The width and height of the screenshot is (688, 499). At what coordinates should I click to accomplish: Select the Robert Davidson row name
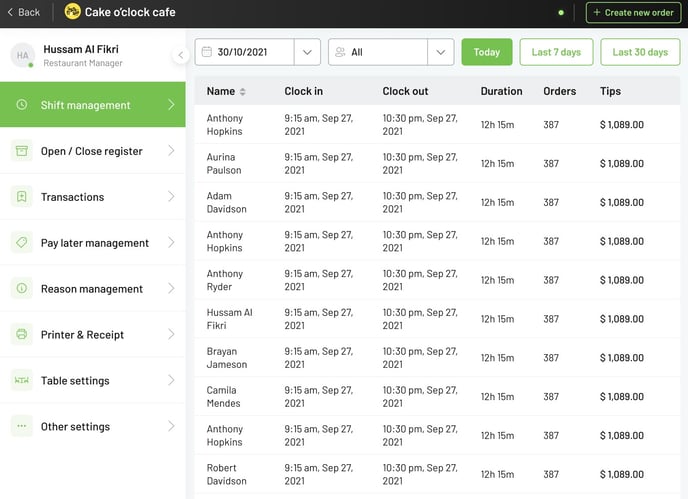[x=226, y=474]
